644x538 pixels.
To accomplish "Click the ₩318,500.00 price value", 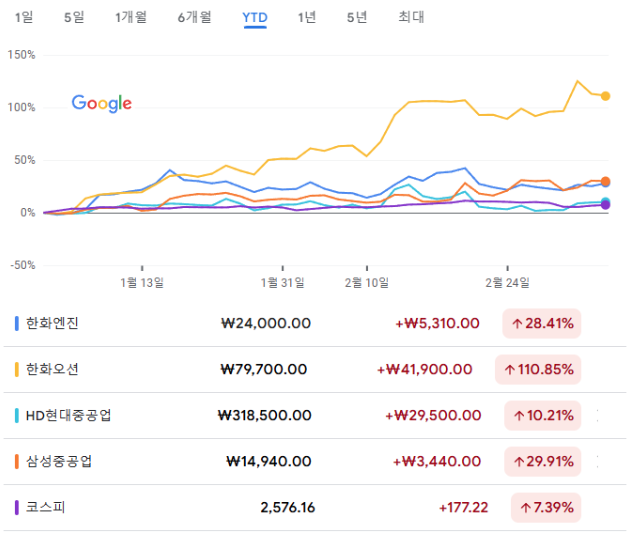I will (264, 416).
